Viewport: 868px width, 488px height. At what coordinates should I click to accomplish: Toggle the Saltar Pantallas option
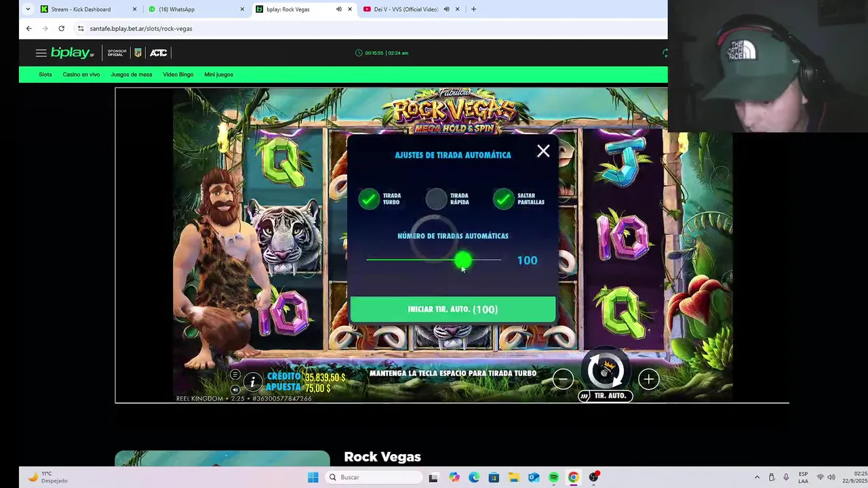[503, 199]
